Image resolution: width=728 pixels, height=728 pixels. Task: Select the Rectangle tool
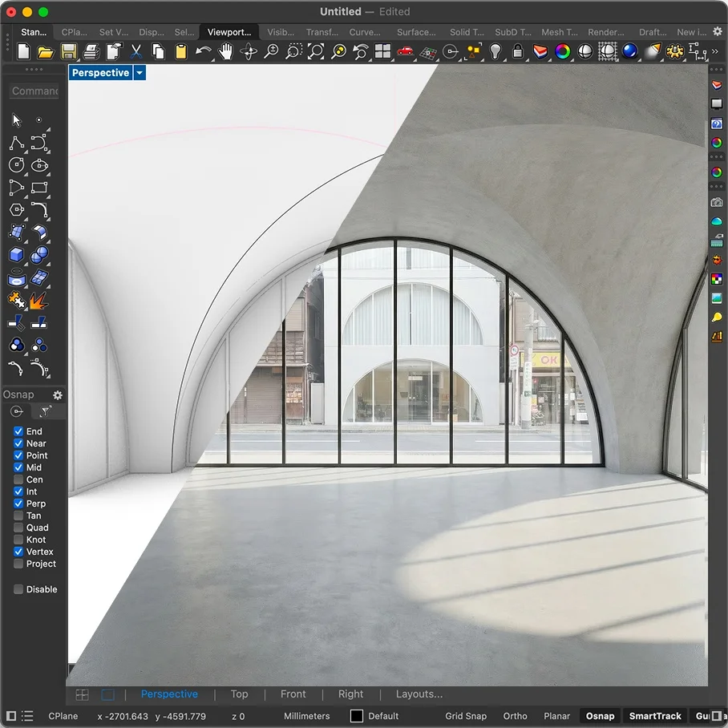[39, 188]
